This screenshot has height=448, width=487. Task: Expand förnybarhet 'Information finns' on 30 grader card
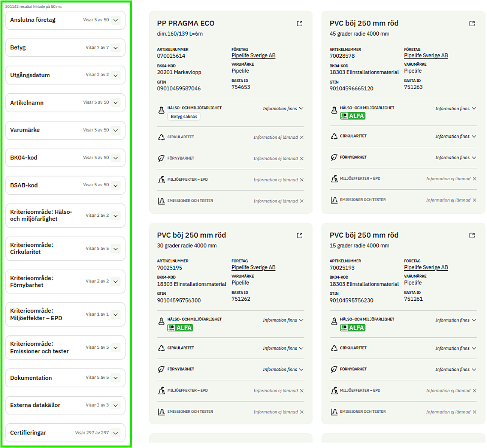pyautogui.click(x=283, y=370)
